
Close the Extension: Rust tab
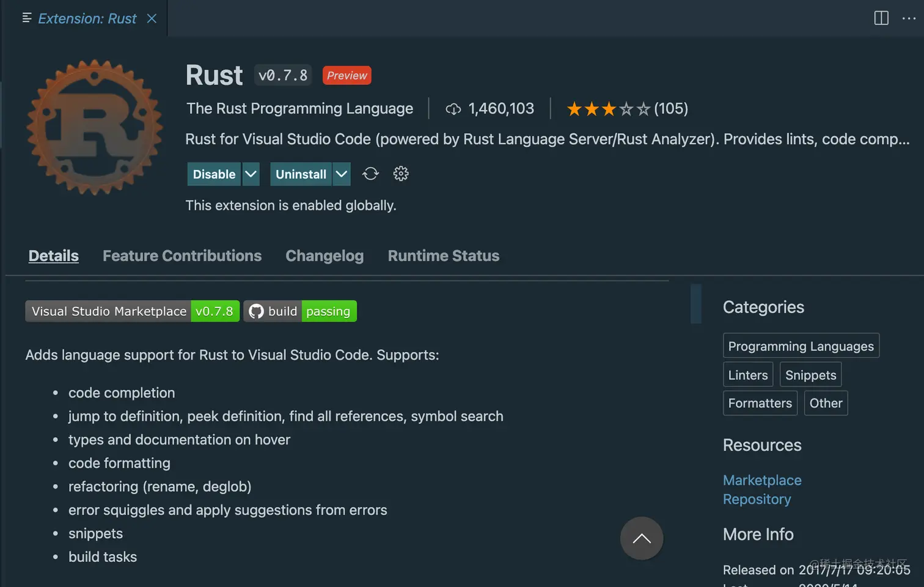point(152,18)
